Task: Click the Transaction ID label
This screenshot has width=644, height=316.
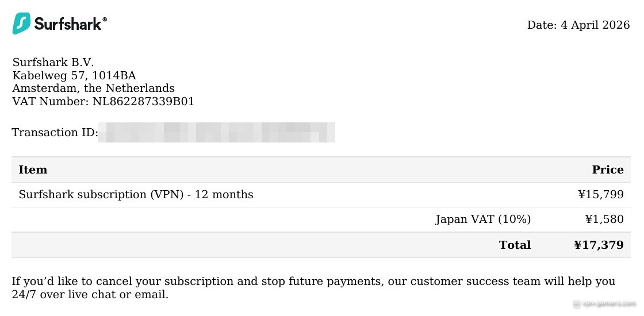Action: tap(55, 133)
